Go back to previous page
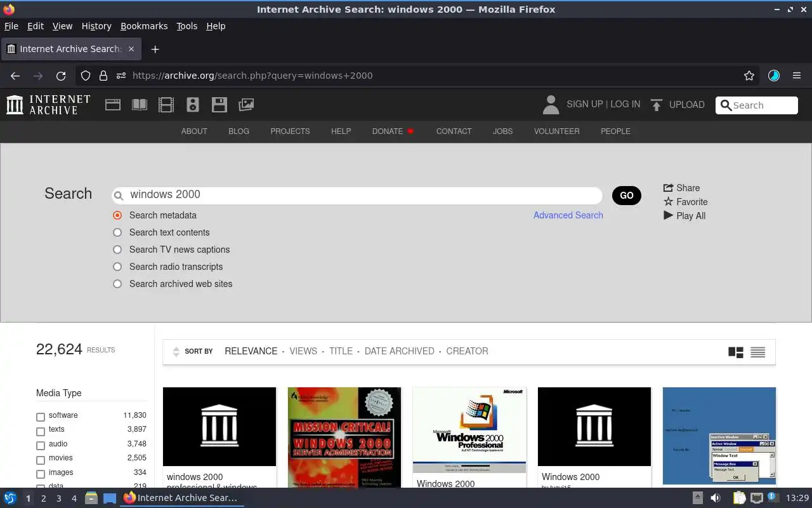The height and width of the screenshot is (508, 812). pos(15,76)
